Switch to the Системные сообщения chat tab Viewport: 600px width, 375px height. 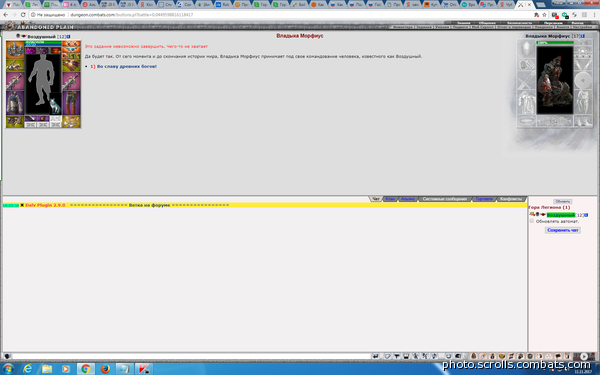tap(444, 199)
